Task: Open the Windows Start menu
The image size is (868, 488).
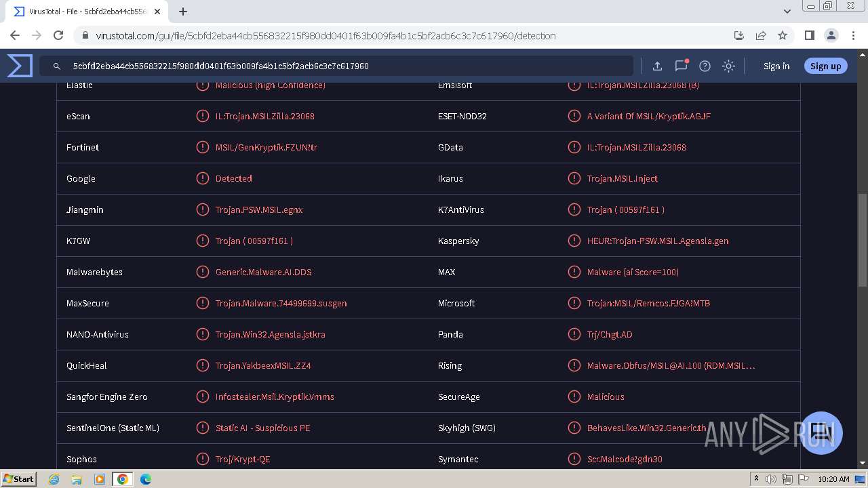Action: 18,479
